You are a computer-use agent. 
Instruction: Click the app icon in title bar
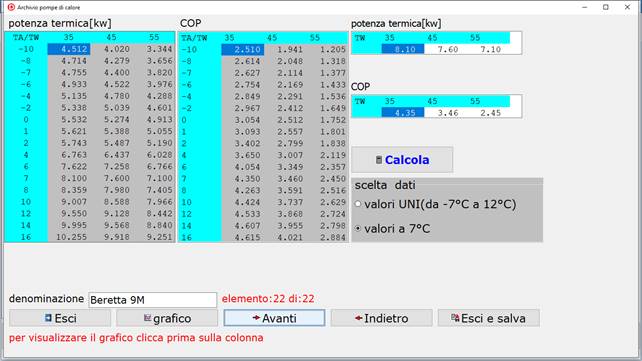[11, 7]
